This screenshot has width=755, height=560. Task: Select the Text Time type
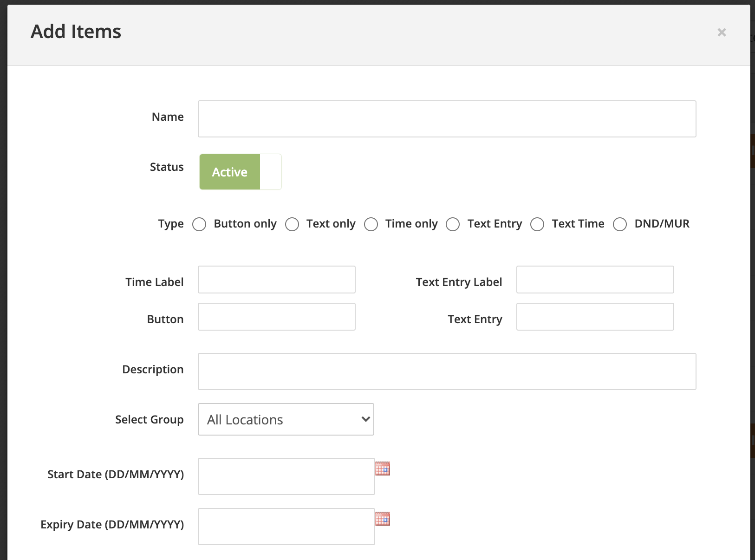(537, 224)
